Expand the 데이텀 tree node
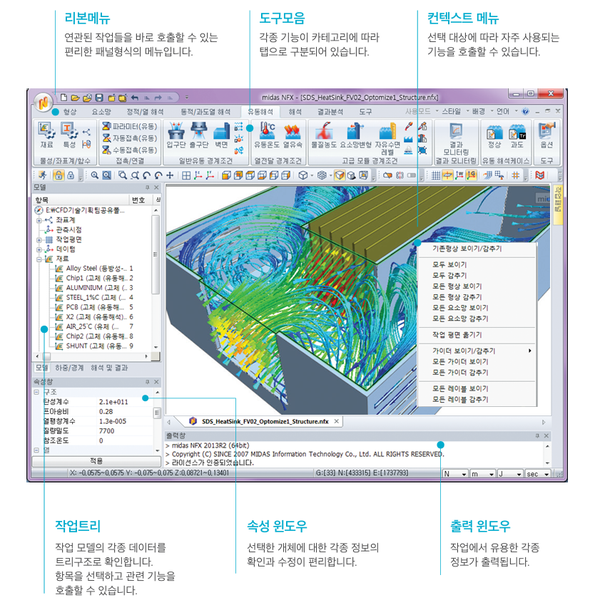Screen dimensions: 600x605 (x=39, y=249)
